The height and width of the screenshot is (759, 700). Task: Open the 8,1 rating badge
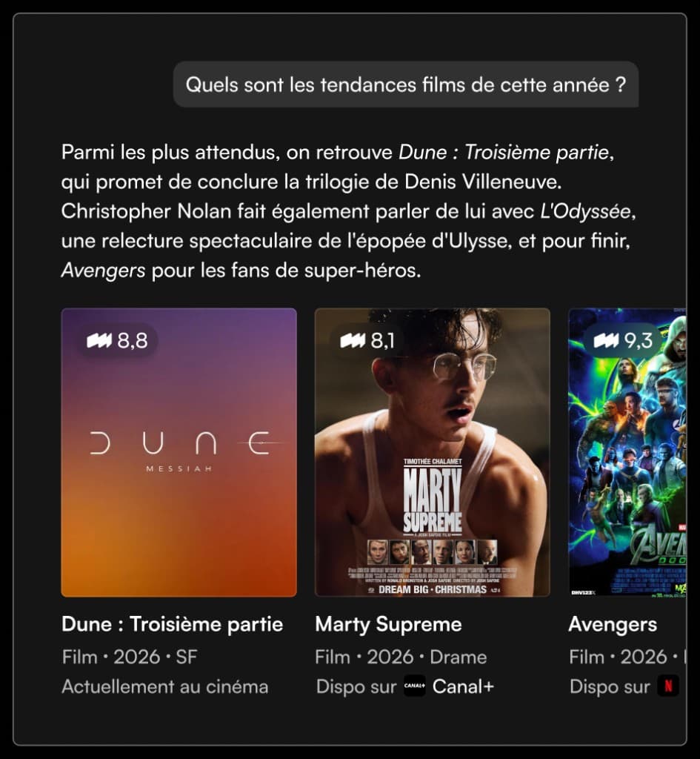[x=367, y=340]
